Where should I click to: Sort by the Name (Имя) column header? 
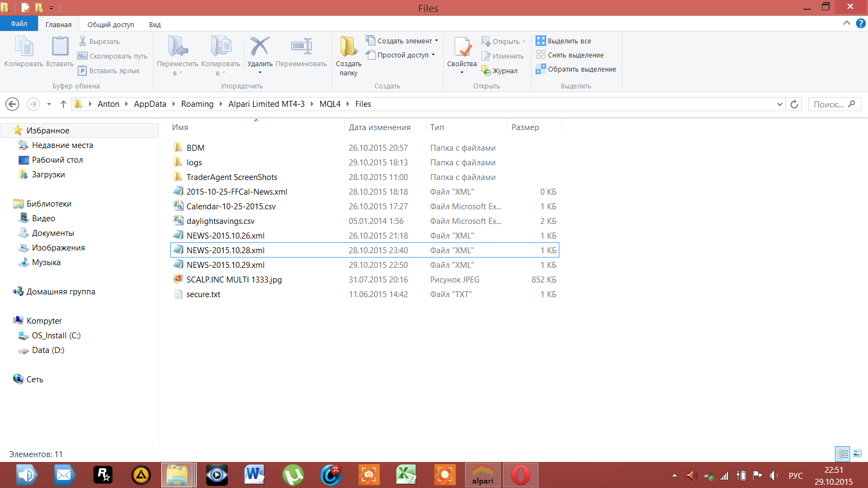click(x=180, y=127)
